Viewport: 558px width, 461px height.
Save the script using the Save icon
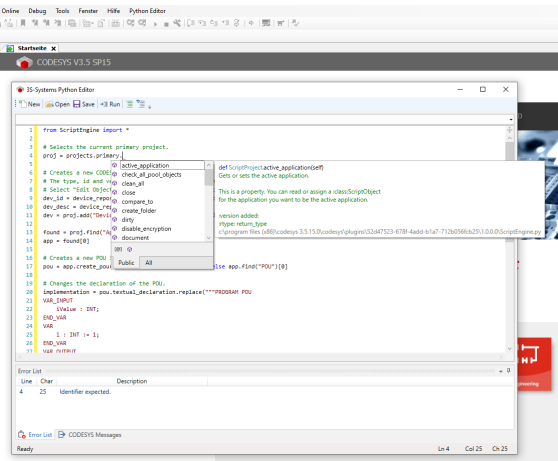pyautogui.click(x=84, y=104)
